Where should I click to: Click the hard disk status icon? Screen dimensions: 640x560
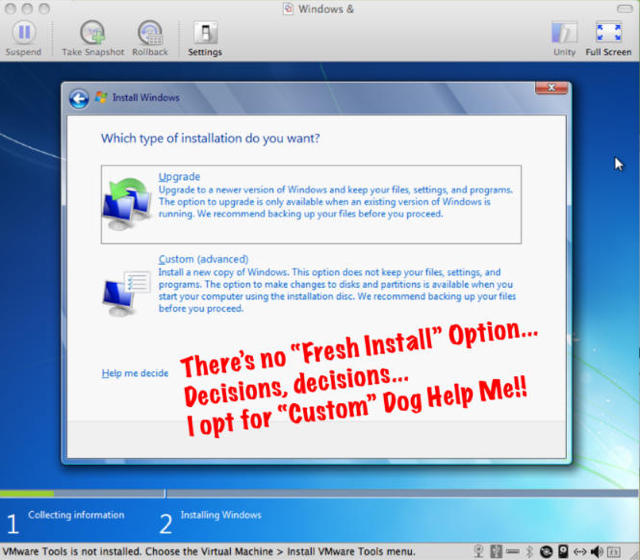click(x=563, y=551)
